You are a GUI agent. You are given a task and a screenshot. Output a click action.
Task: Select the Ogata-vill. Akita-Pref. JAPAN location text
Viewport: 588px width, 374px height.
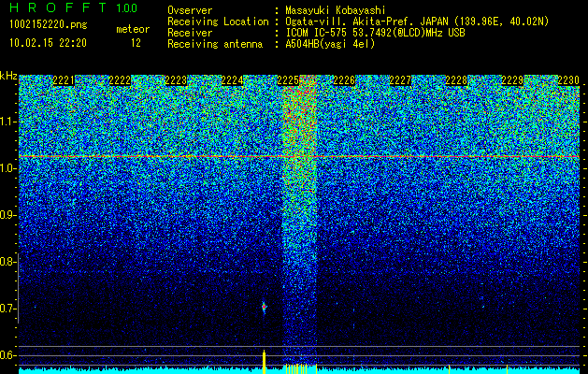coord(417,22)
